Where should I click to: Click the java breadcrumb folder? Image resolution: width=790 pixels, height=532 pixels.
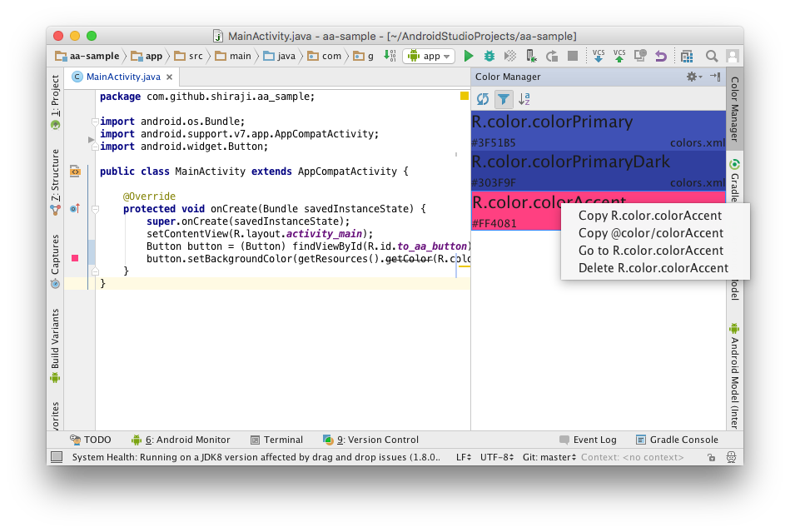tap(280, 56)
